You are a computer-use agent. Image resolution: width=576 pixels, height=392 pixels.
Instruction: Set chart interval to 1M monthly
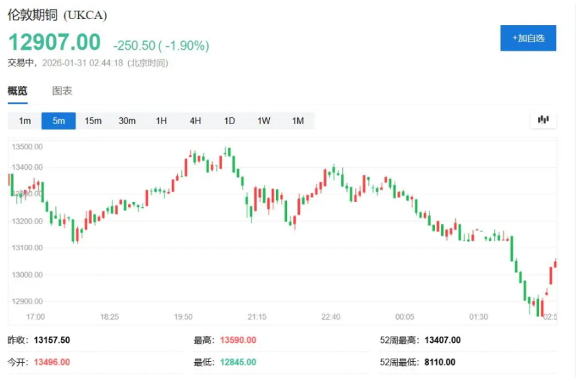pos(298,121)
